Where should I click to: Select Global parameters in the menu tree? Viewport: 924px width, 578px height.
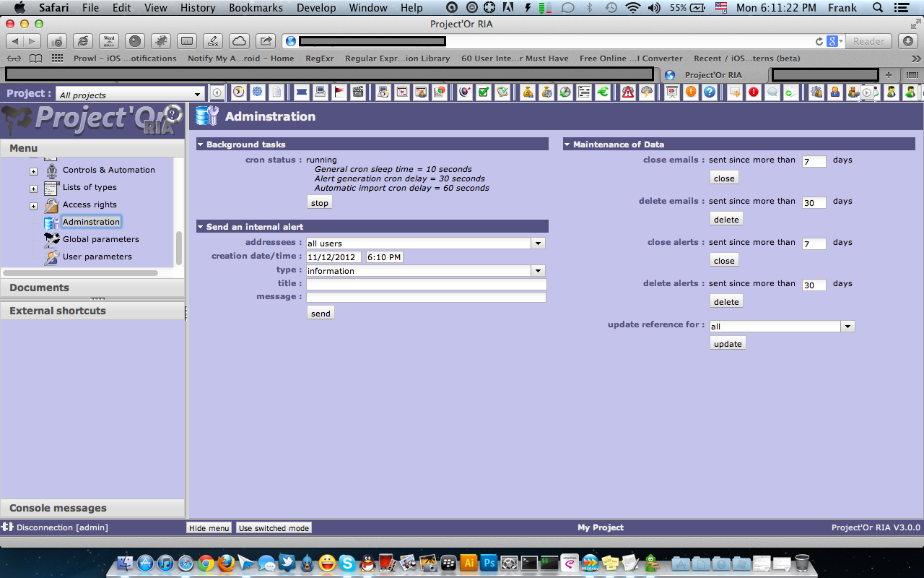pos(100,239)
